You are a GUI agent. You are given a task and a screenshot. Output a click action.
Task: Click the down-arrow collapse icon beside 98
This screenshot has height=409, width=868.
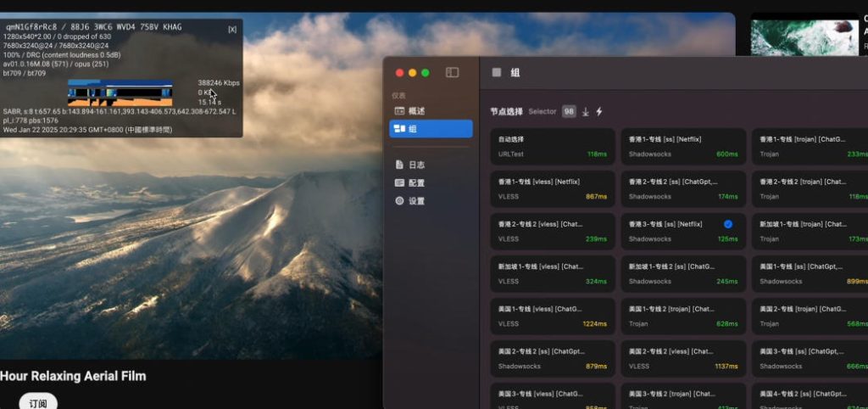pyautogui.click(x=585, y=112)
